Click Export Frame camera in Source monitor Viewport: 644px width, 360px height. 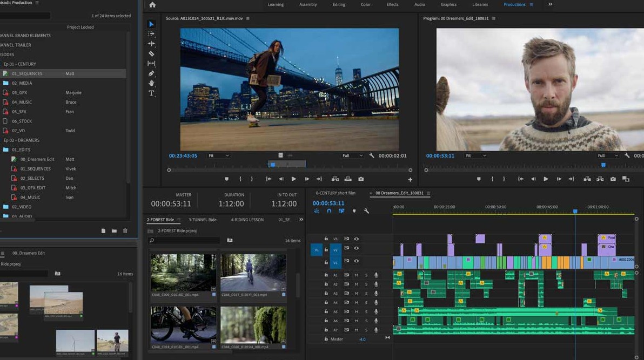point(361,179)
